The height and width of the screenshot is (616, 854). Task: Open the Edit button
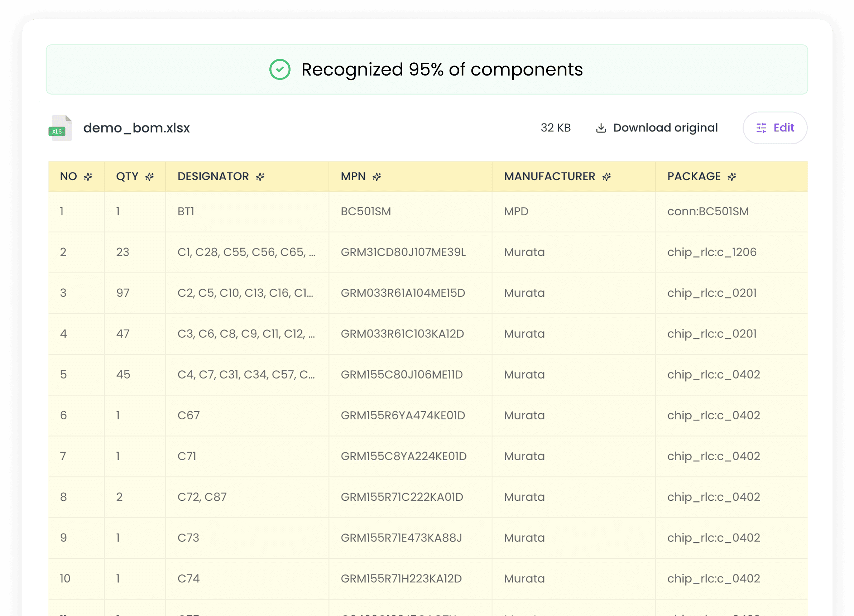coord(775,128)
